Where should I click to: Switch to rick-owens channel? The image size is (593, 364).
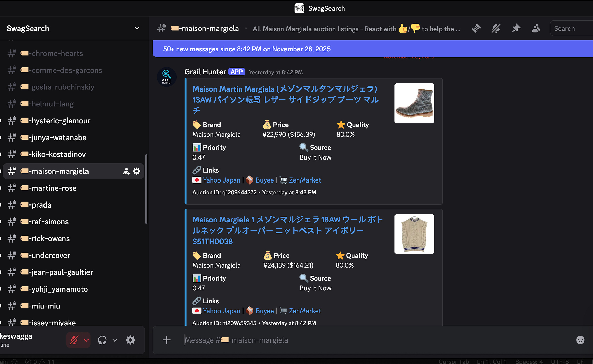(73, 238)
